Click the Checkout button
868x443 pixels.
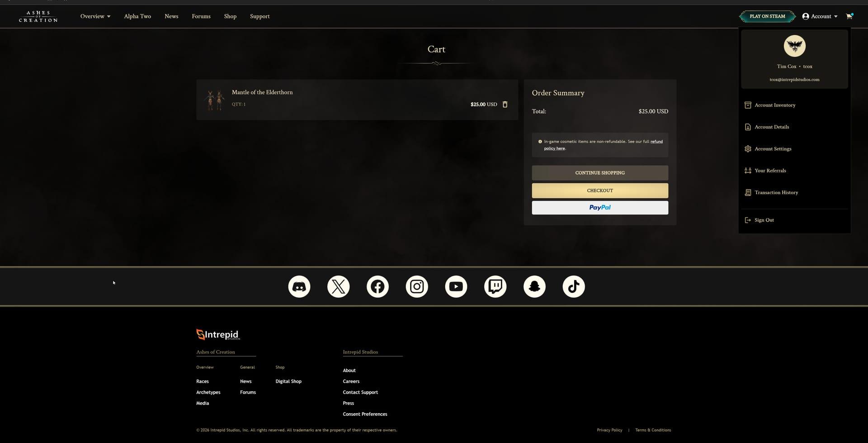[x=600, y=191]
